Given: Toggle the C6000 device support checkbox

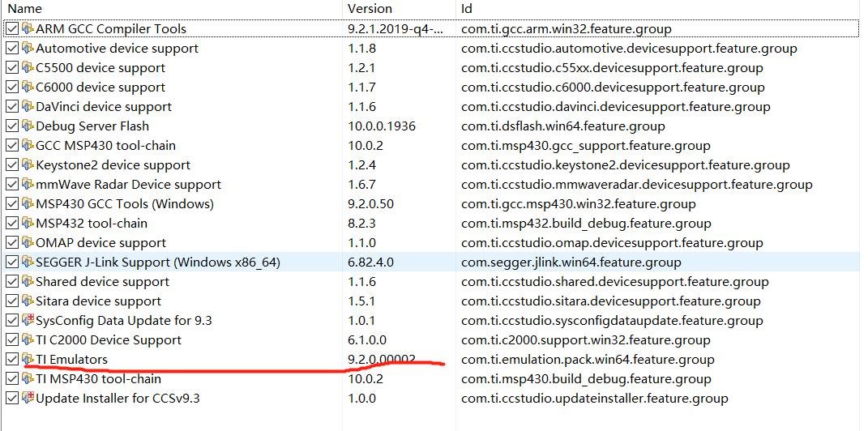Looking at the screenshot, I should [11, 87].
